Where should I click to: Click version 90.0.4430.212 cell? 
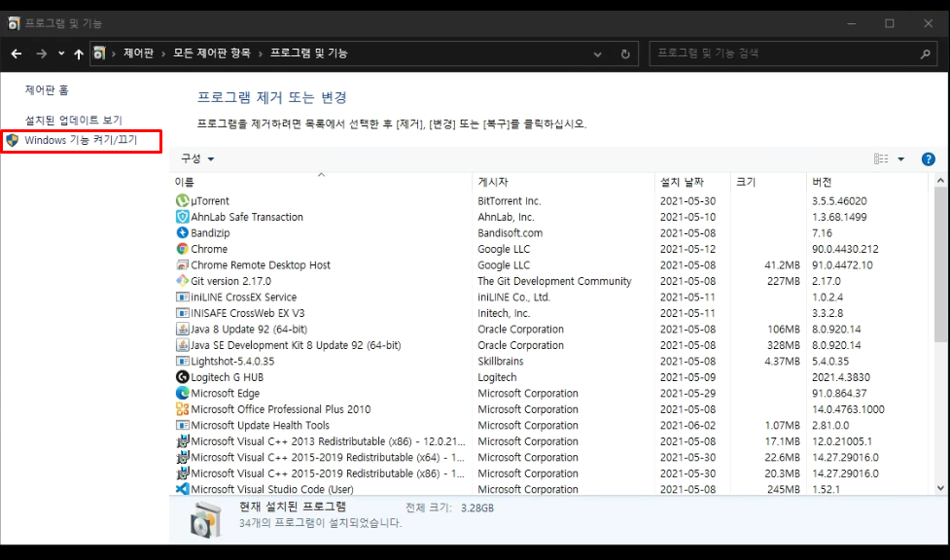[845, 249]
